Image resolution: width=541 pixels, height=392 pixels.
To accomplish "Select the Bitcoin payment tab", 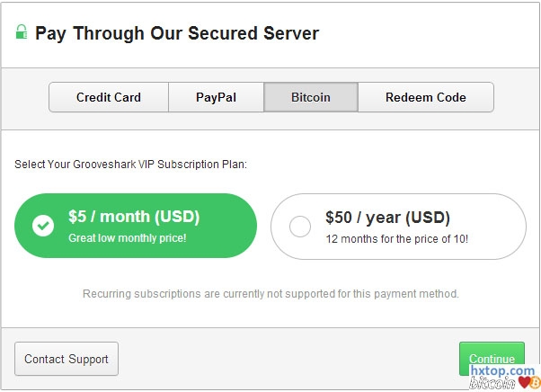I will (x=311, y=97).
